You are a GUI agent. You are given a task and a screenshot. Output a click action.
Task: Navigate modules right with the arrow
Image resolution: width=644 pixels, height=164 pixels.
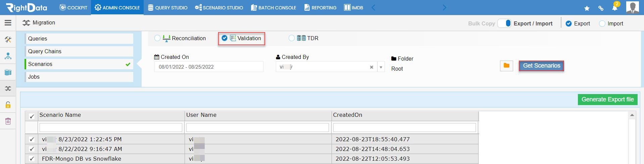pos(445,7)
